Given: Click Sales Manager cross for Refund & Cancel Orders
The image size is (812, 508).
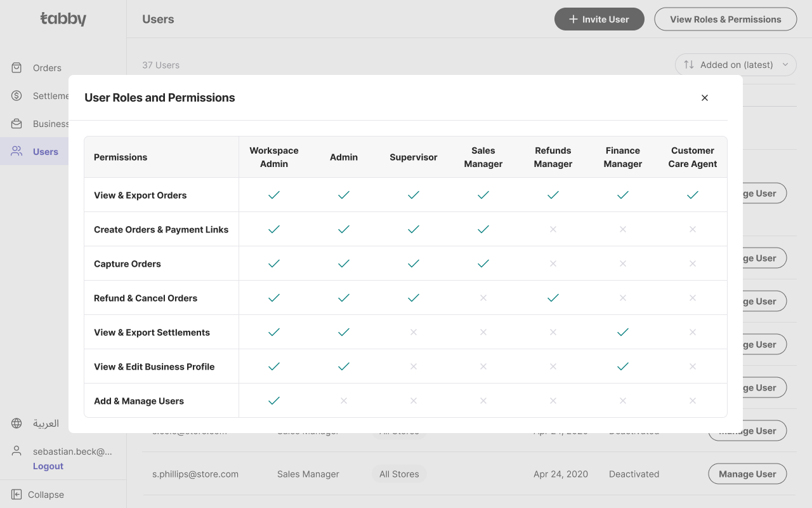Looking at the screenshot, I should [483, 298].
